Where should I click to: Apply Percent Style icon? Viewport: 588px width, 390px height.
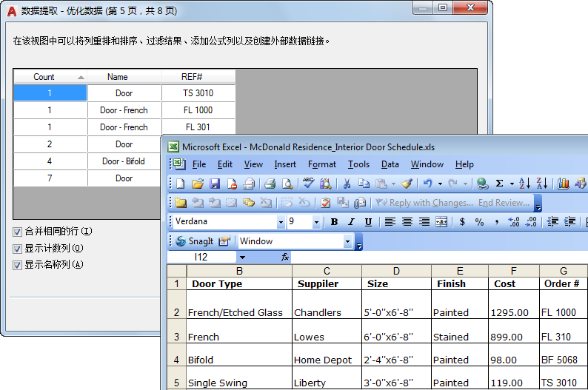[479, 222]
